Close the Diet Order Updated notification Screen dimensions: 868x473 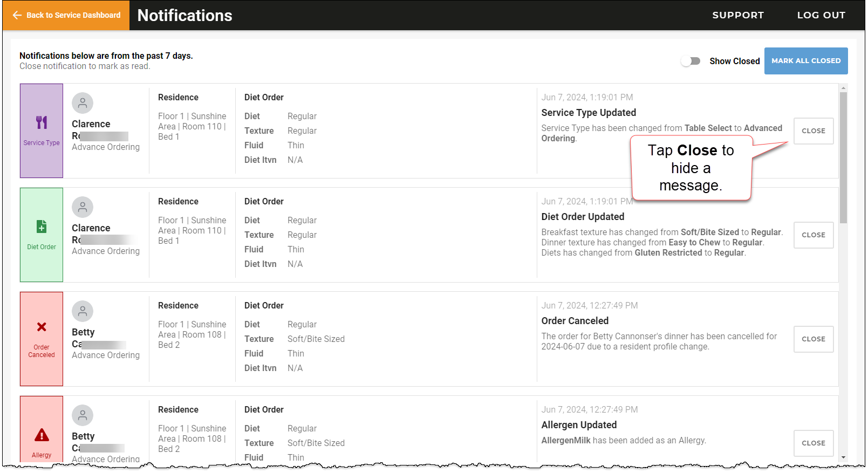click(x=814, y=235)
